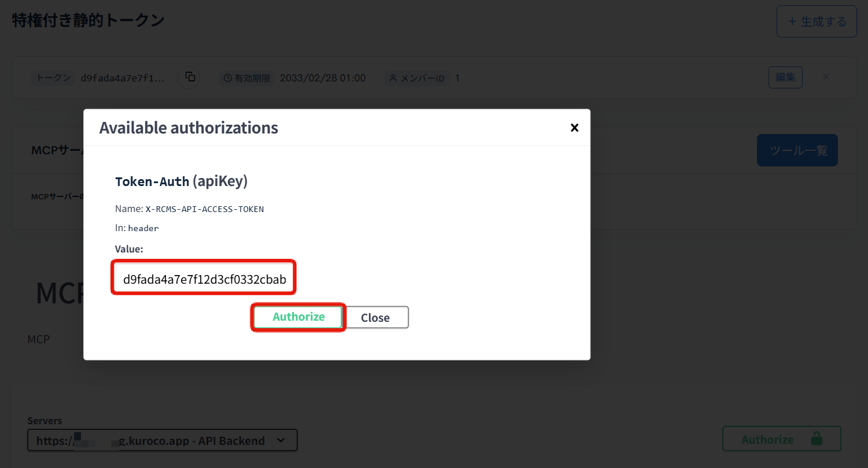
Task: Click the bottom Authorize lock button
Action: pos(781,439)
